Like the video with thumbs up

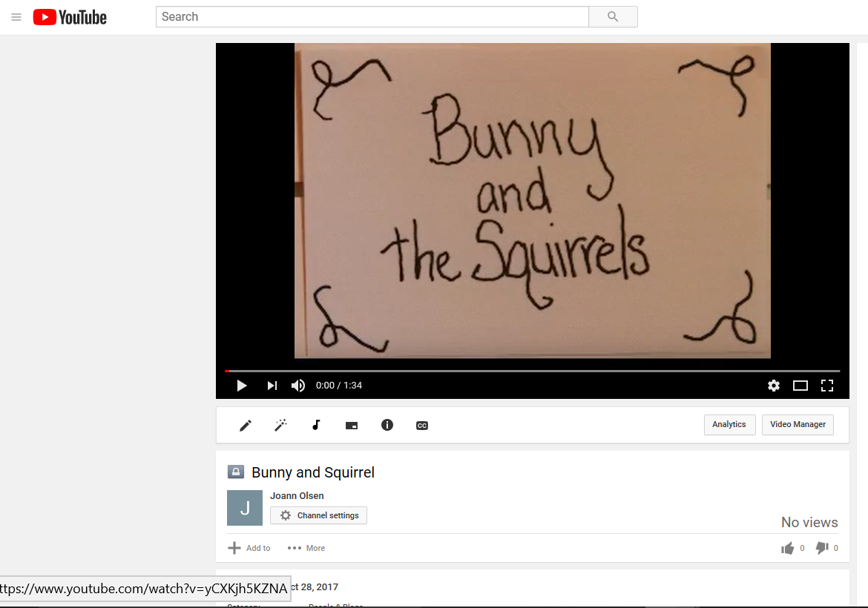click(789, 547)
